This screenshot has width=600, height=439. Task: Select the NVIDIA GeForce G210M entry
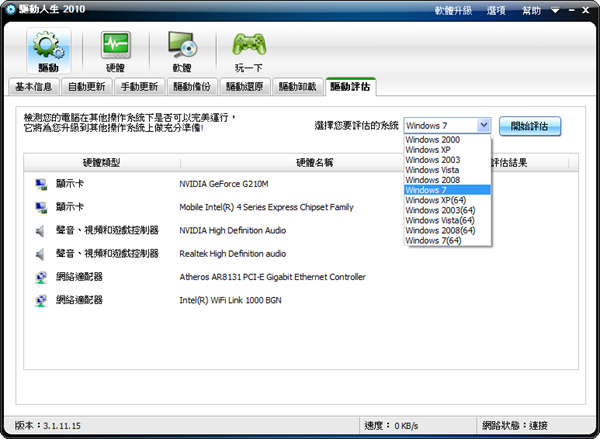224,184
